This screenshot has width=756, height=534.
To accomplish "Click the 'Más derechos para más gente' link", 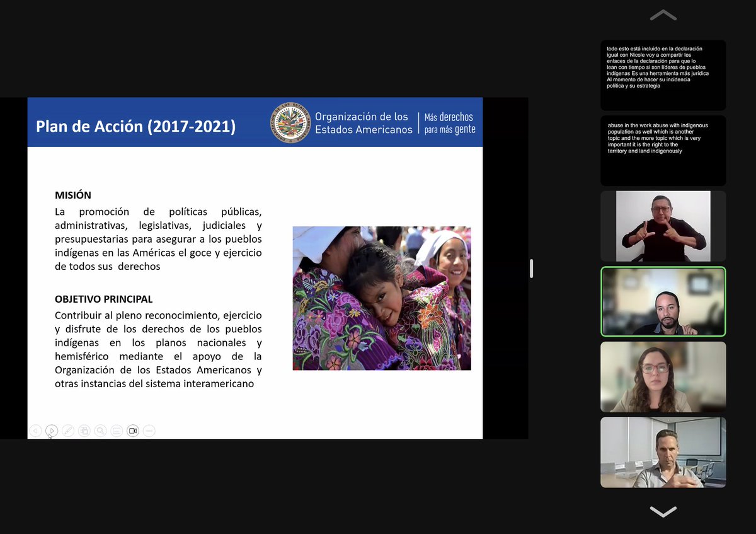I will pos(448,122).
